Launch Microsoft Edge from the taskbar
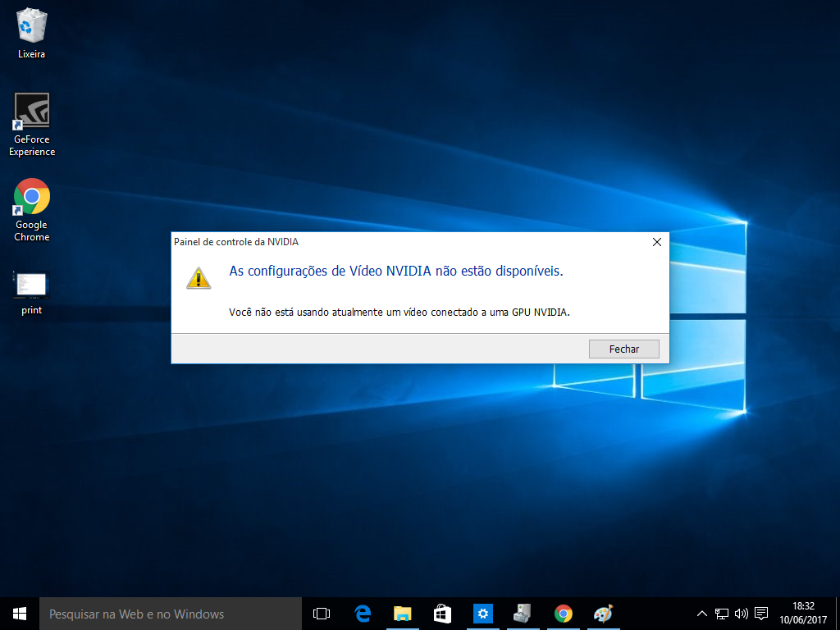 tap(363, 614)
